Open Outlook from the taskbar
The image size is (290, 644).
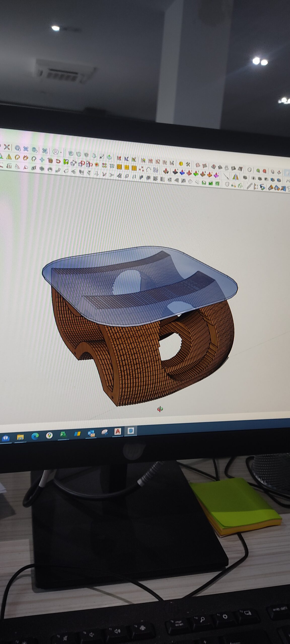(x=91, y=433)
